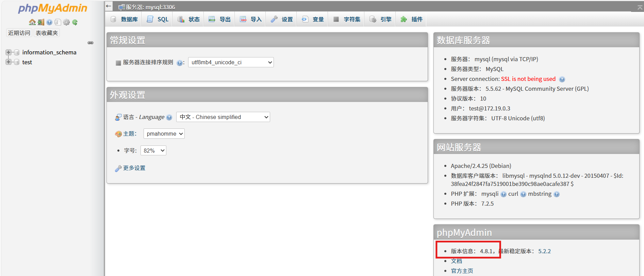Open mysqli extension help icon
The width and height of the screenshot is (644, 276).
point(503,194)
